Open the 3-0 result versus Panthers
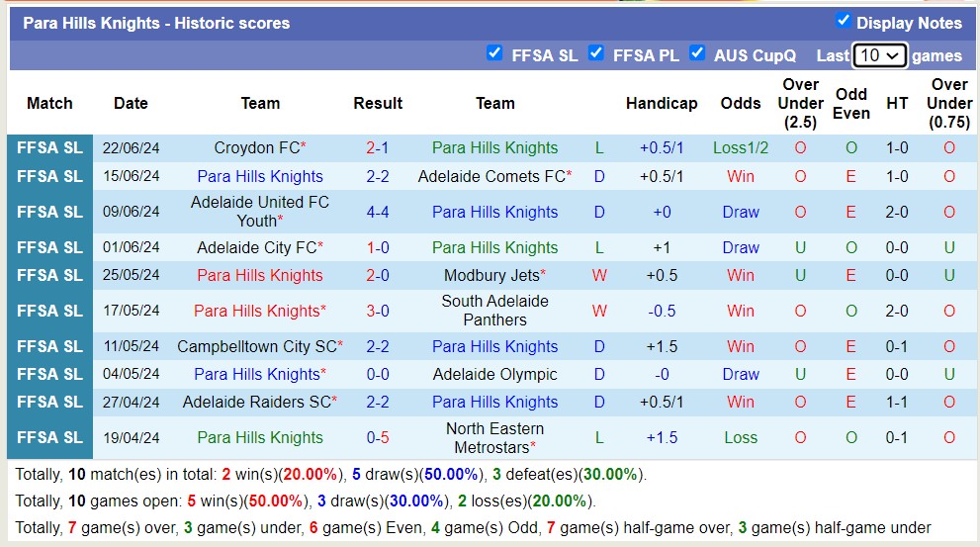The height and width of the screenshot is (547, 980). pyautogui.click(x=378, y=311)
